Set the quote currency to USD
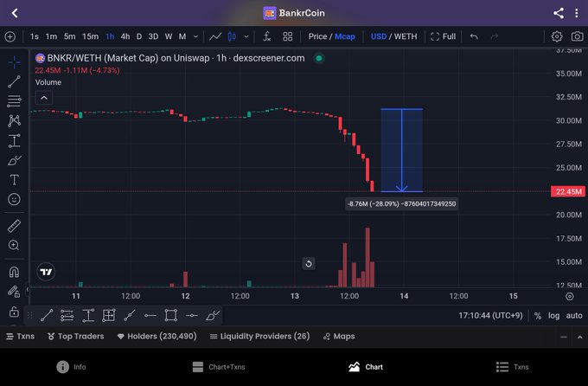 379,36
